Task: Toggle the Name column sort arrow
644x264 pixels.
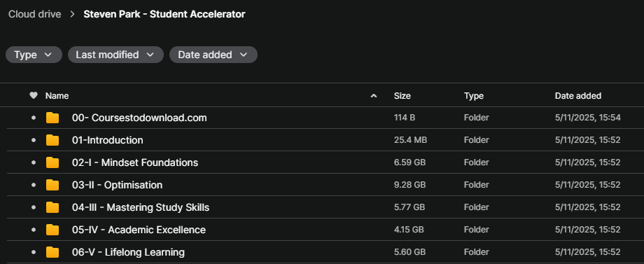Action: [x=373, y=96]
